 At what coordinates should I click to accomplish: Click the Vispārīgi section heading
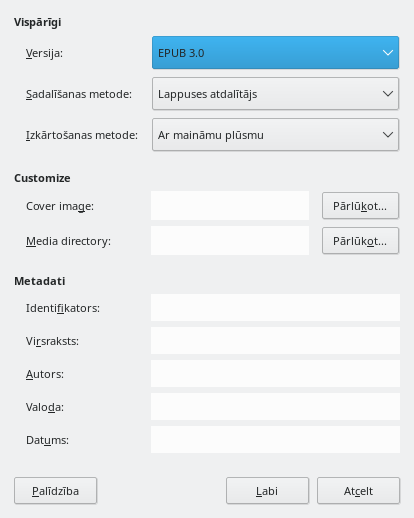[38, 22]
